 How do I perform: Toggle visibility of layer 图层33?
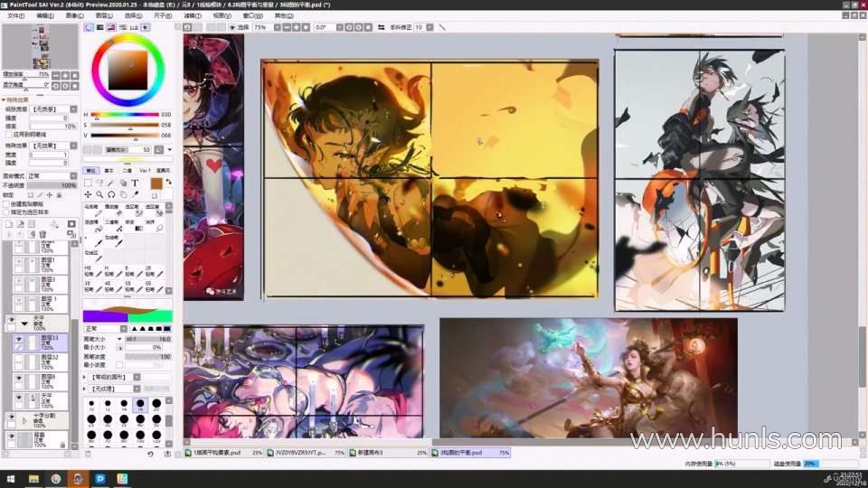pos(19,339)
